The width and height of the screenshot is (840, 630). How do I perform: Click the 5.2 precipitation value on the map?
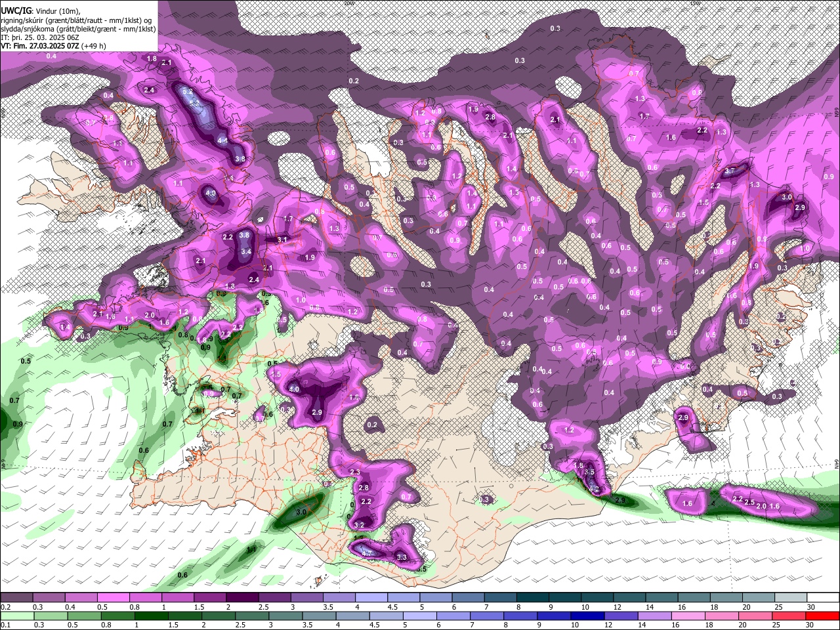[x=187, y=91]
